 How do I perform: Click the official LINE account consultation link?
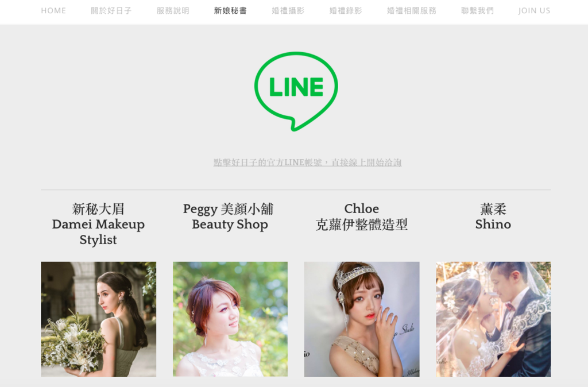[308, 162]
